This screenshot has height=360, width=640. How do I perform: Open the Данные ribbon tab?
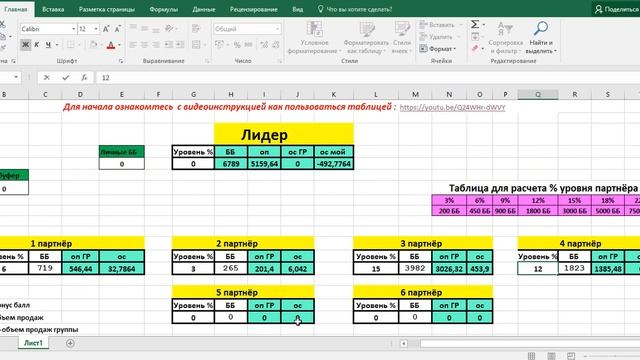(204, 9)
